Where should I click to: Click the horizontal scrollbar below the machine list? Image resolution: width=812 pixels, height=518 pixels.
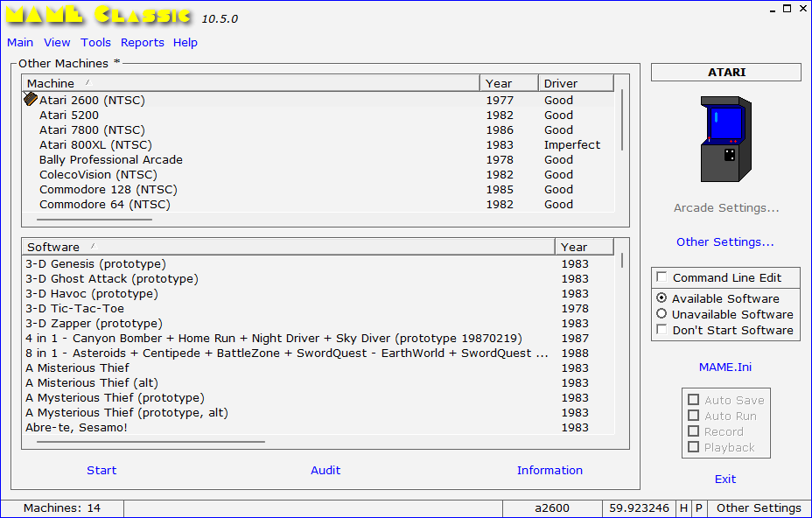click(x=94, y=219)
